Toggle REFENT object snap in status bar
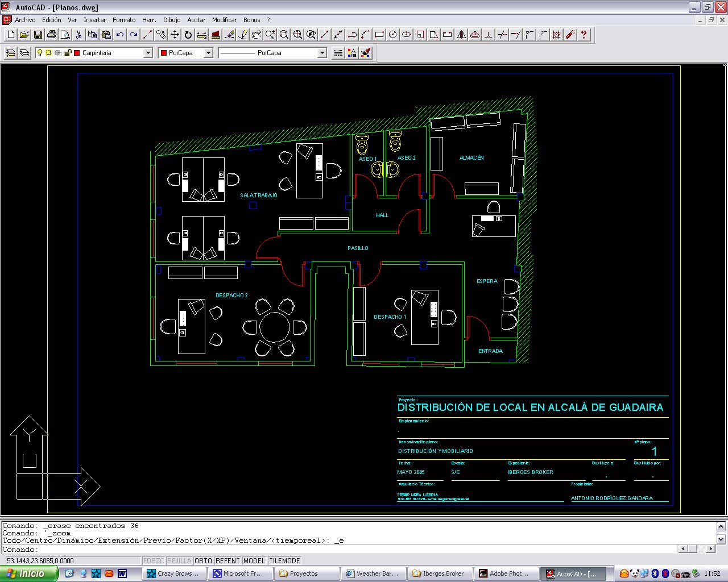The height and width of the screenshot is (582, 728). coord(227,561)
